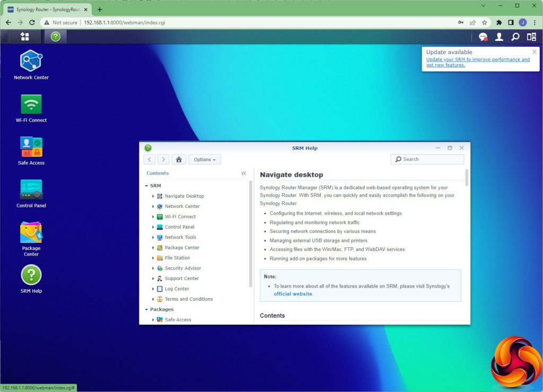Image resolution: width=543 pixels, height=392 pixels.
Task: Open Control Panel desktop icon
Action: [x=31, y=193]
